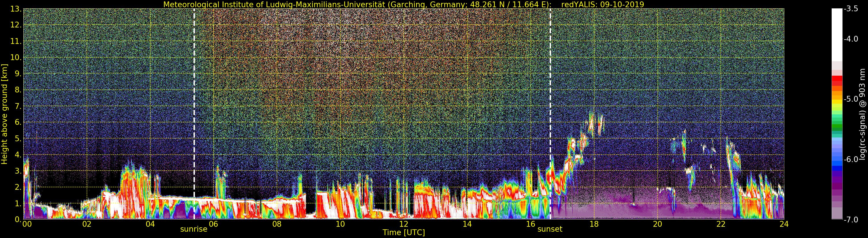Image resolution: width=868 pixels, height=238 pixels.
Task: Click the time axis tick label 04
Action: (150, 224)
